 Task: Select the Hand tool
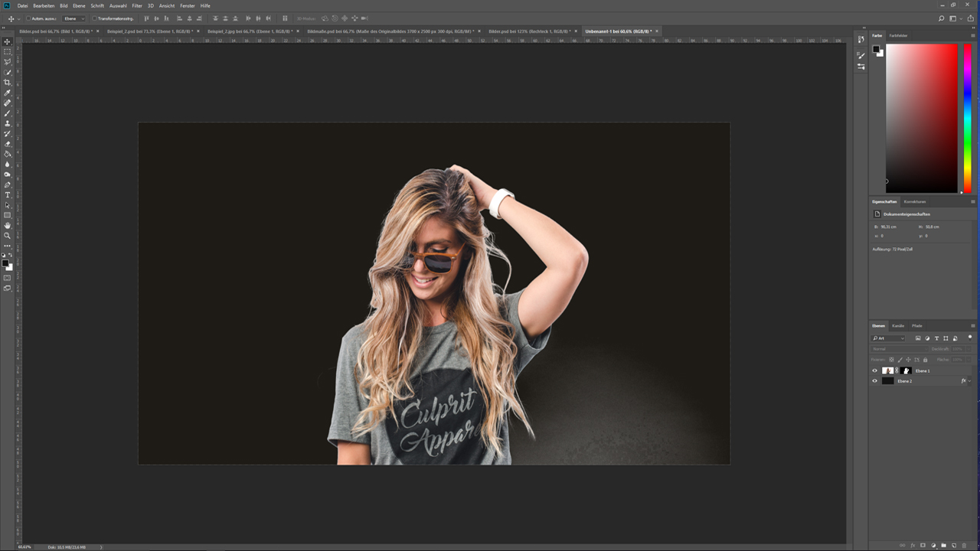coord(8,226)
